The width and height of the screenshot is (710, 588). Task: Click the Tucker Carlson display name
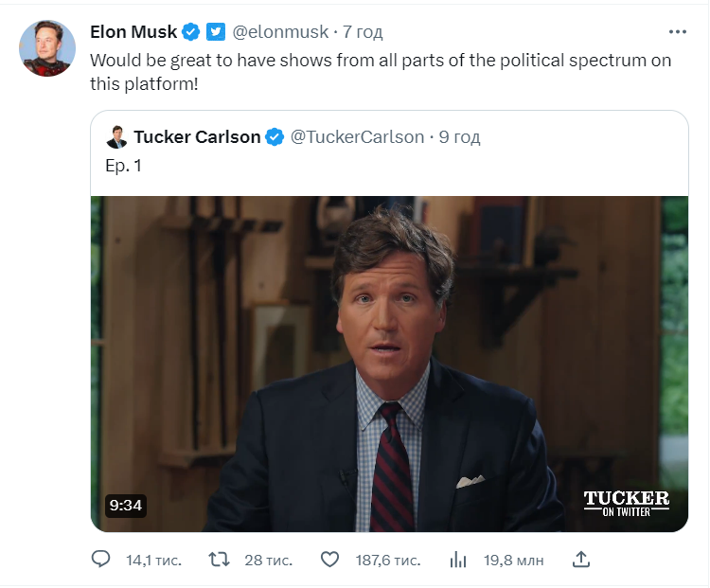click(197, 136)
